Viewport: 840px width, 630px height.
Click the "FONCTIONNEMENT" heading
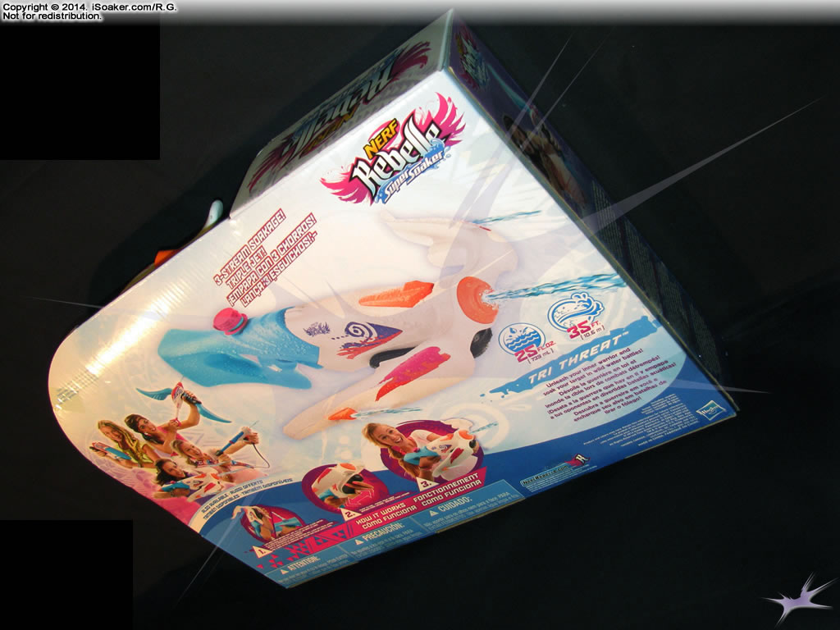(447, 486)
